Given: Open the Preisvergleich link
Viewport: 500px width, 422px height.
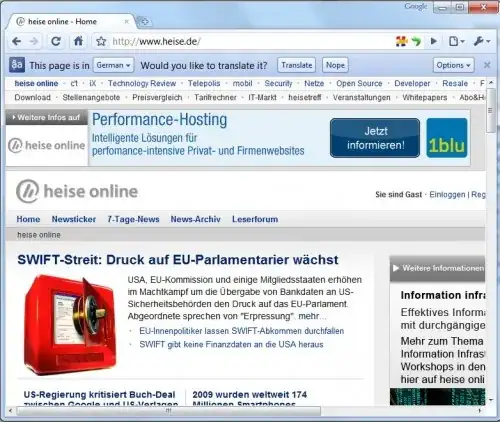Looking at the screenshot, I should coord(157,97).
